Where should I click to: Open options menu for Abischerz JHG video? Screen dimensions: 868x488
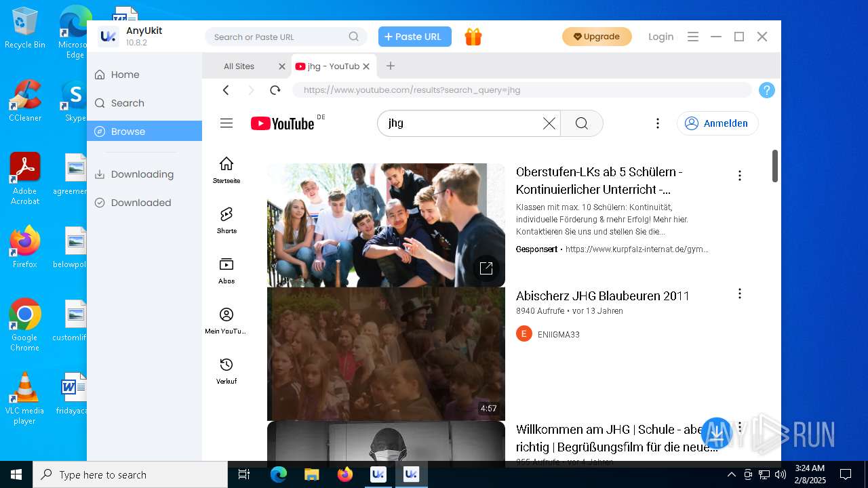[x=740, y=293]
